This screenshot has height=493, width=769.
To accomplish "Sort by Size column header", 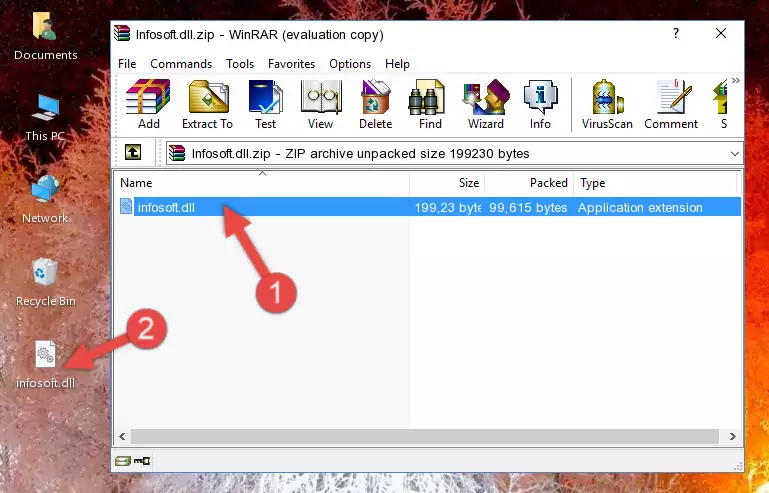I will pos(447,183).
